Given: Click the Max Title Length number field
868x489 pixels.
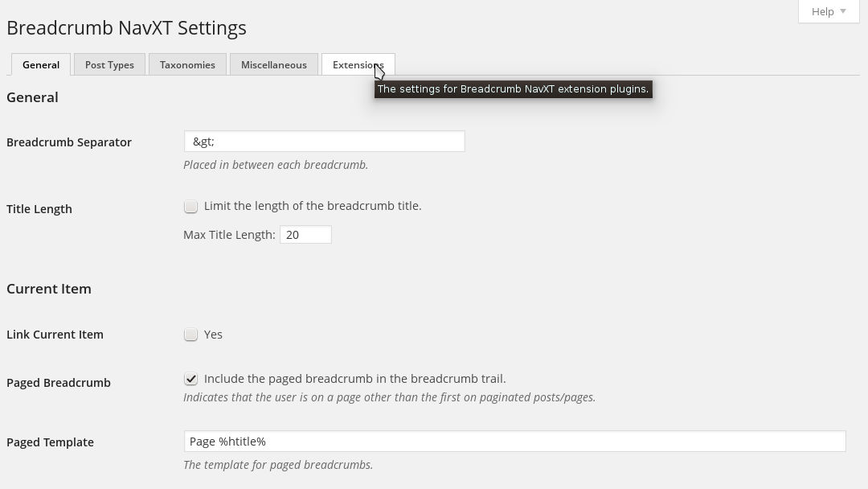Looking at the screenshot, I should [x=305, y=235].
